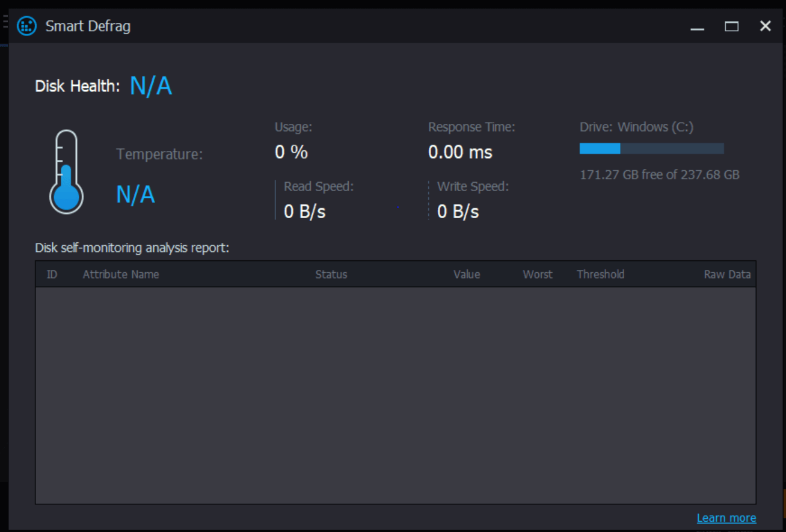Select the Threshold column header

pyautogui.click(x=600, y=274)
